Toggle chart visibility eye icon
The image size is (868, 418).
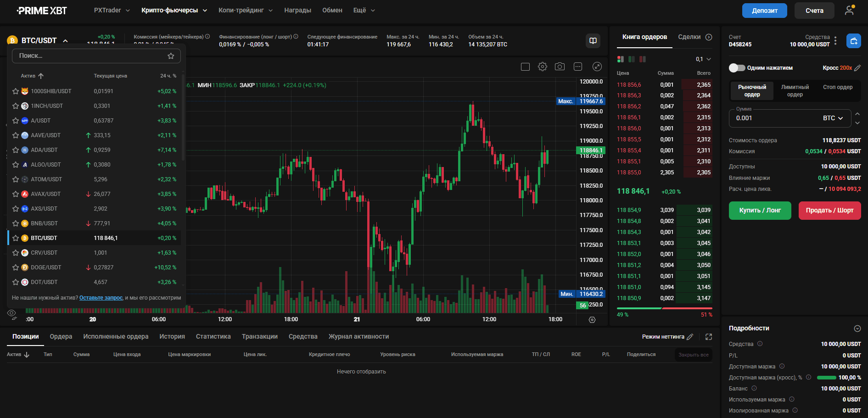11,313
